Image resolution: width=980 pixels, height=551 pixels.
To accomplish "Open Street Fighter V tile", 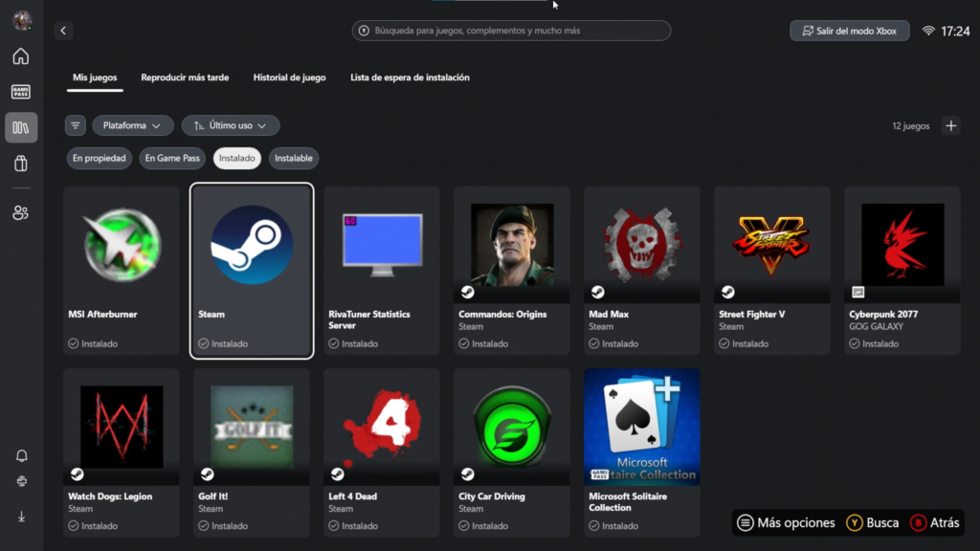I will (772, 271).
